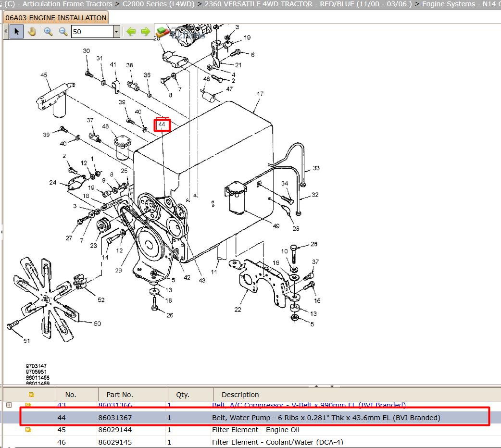The height and width of the screenshot is (448, 501).
Task: Open the note icon on row 45
Action: [28, 430]
